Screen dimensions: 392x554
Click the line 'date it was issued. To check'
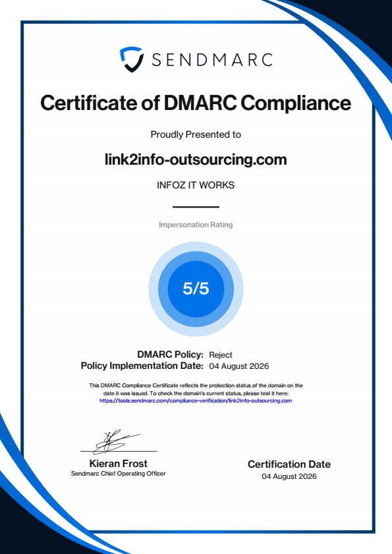pyautogui.click(x=196, y=393)
